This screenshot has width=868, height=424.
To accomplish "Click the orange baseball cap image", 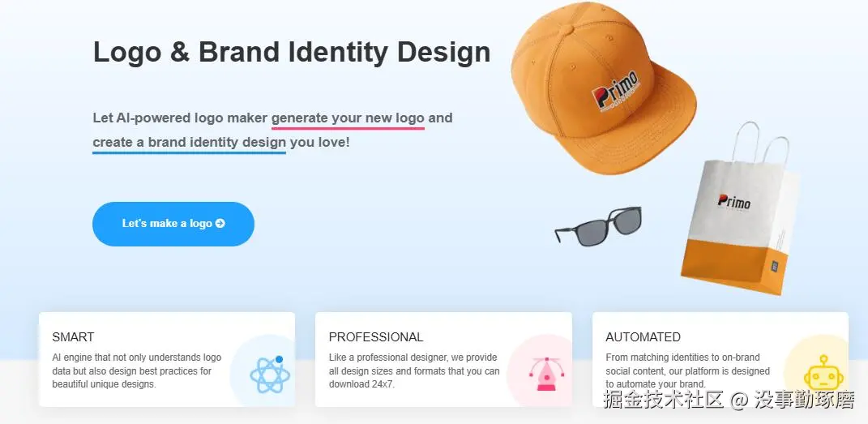I will 604,86.
